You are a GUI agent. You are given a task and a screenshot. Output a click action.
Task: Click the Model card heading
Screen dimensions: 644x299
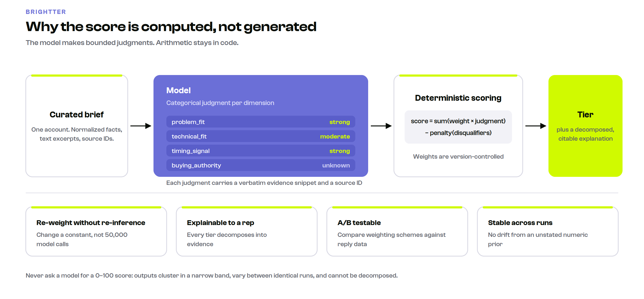pos(178,91)
